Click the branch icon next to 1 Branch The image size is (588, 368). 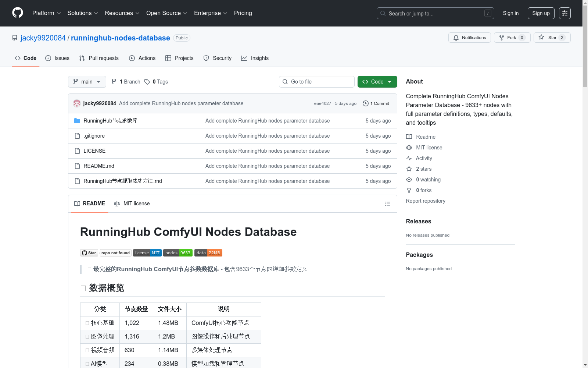click(x=114, y=82)
